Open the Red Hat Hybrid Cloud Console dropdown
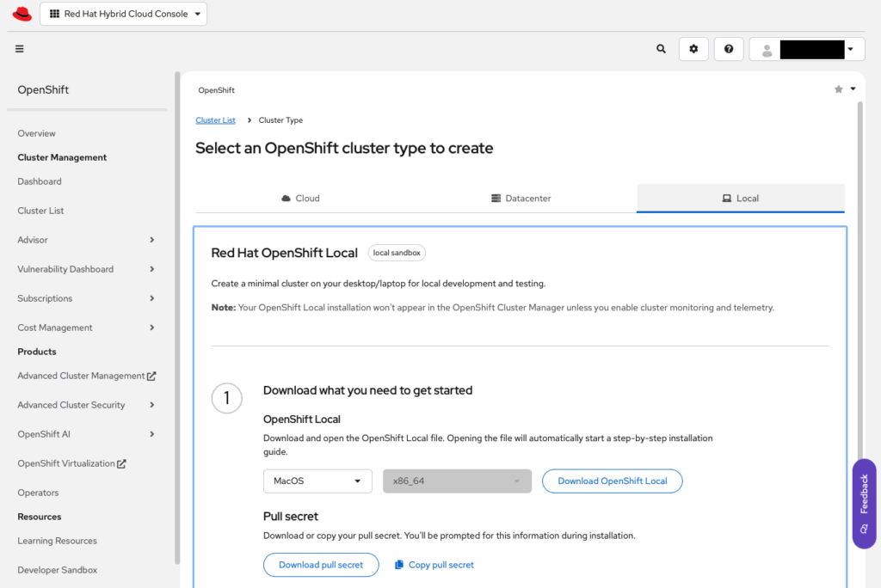This screenshot has height=588, width=881. (124, 14)
